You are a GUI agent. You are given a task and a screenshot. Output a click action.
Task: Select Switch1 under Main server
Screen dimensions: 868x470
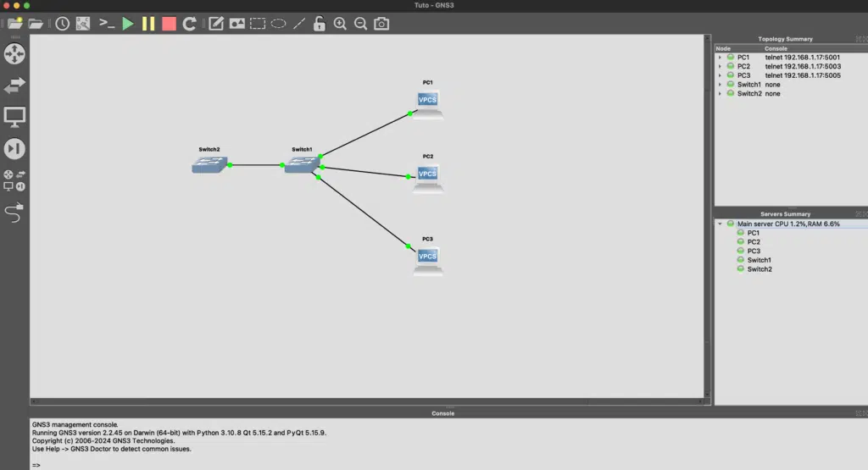[x=759, y=261]
